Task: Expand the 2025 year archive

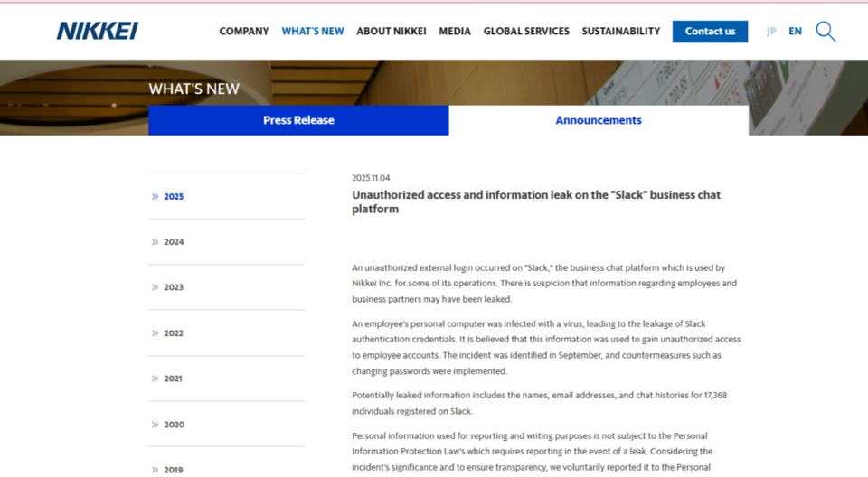Action: pyautogui.click(x=174, y=197)
